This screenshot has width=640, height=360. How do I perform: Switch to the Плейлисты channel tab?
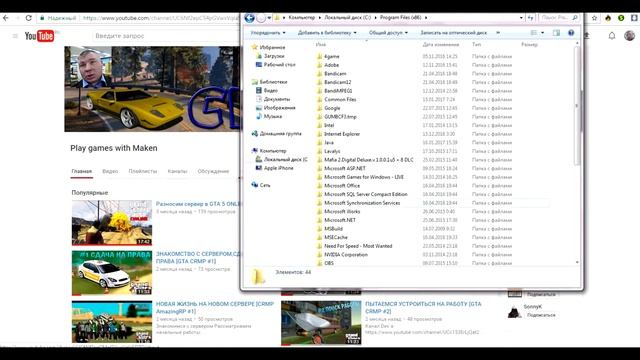tap(142, 171)
